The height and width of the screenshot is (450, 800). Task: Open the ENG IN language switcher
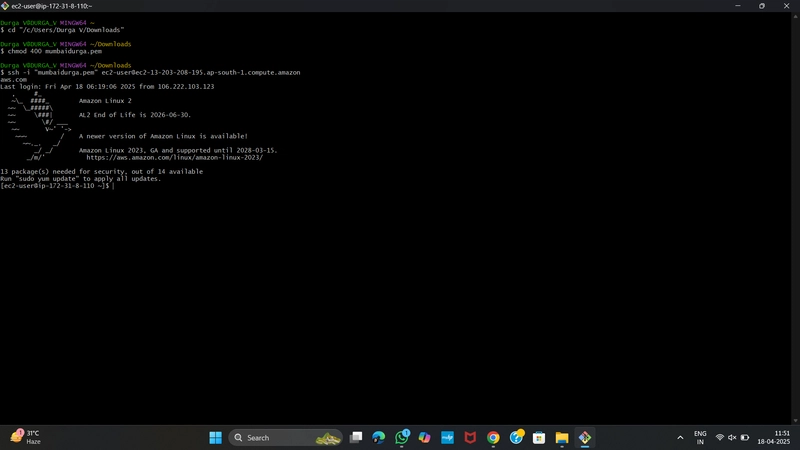click(x=700, y=438)
